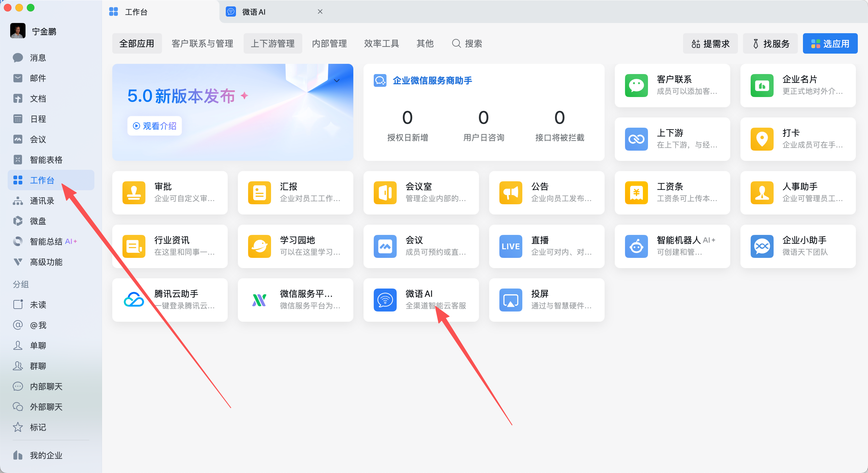Screen dimensions: 868x473
Task: Click the blue 选应用 button
Action: 830,43
